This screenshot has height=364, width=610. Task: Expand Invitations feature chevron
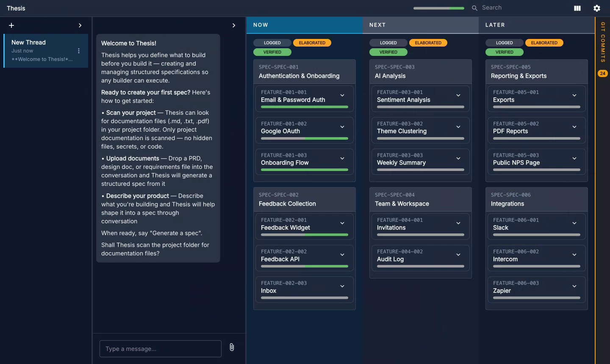click(x=458, y=223)
